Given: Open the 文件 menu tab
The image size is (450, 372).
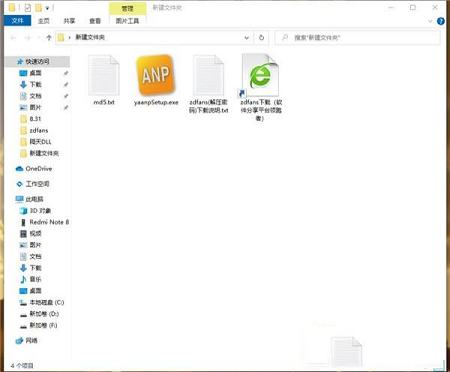Looking at the screenshot, I should tap(17, 21).
